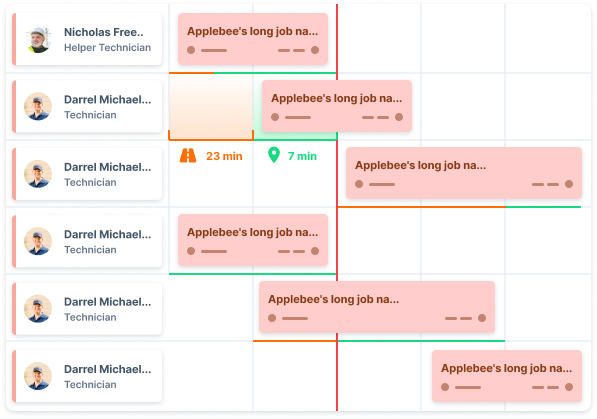Click Nicholas Free's avatar photo
The width and height of the screenshot is (597, 419).
(x=38, y=39)
